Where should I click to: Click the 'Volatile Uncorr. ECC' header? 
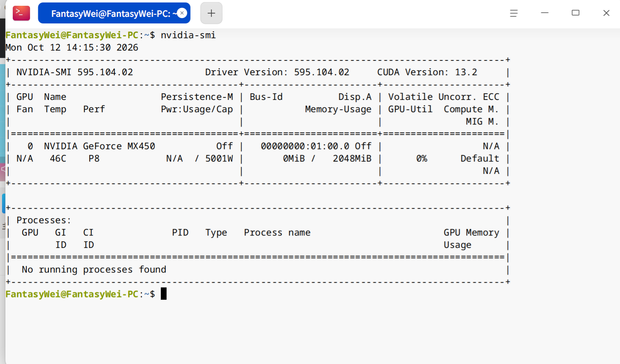[x=444, y=97]
